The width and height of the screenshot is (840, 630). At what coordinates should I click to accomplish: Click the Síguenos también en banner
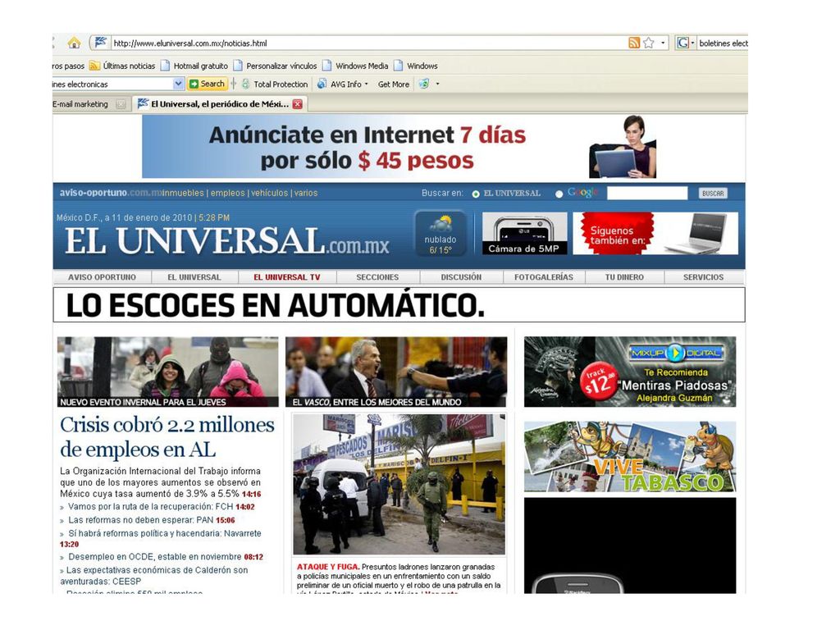(655, 233)
